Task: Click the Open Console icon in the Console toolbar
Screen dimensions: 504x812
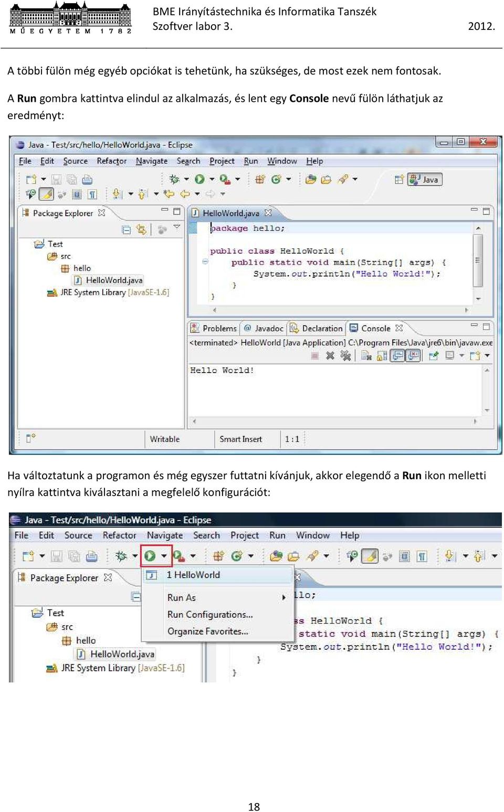Action: tap(475, 356)
